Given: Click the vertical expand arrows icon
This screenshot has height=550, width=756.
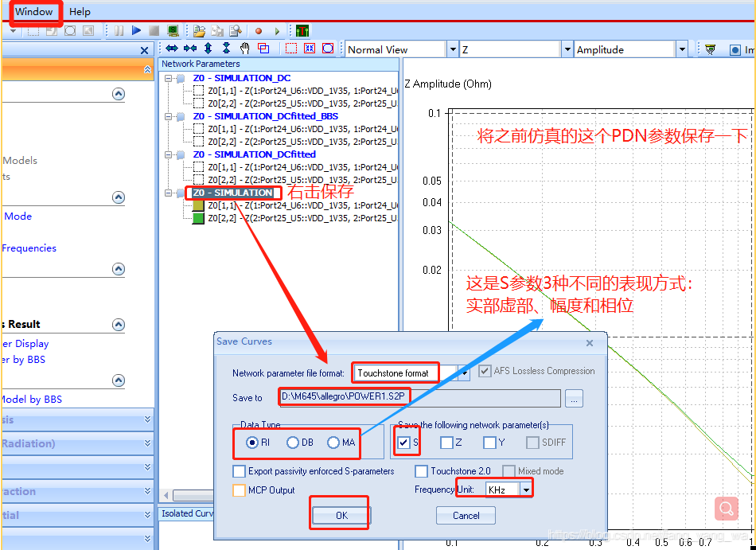Looking at the screenshot, I should 208,49.
